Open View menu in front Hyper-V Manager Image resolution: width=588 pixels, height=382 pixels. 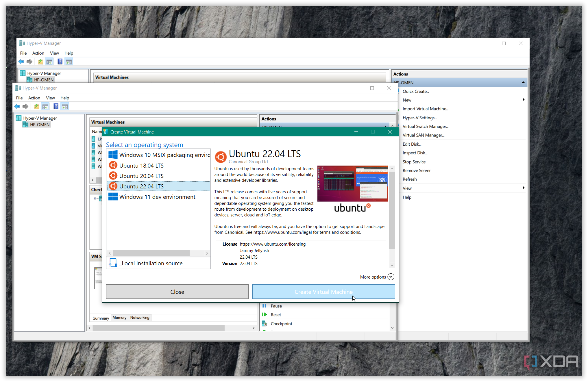click(50, 98)
